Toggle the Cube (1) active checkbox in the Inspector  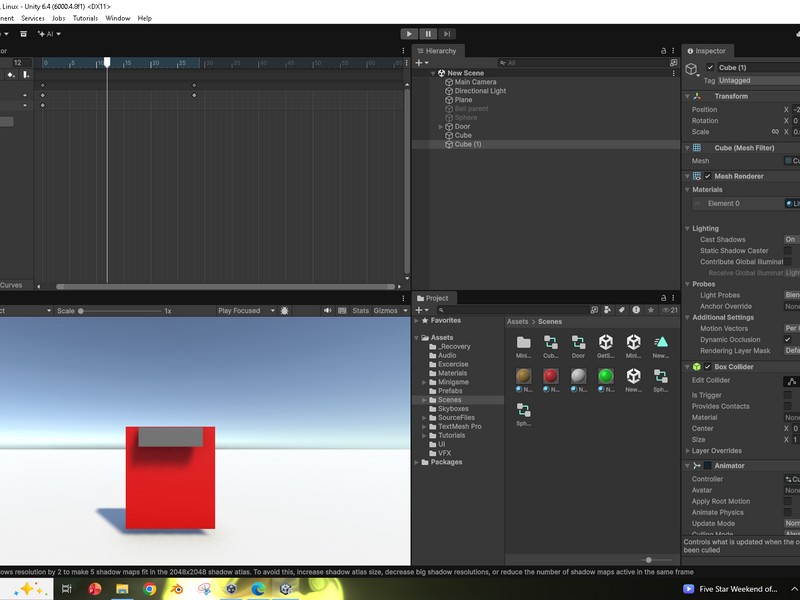pos(710,67)
